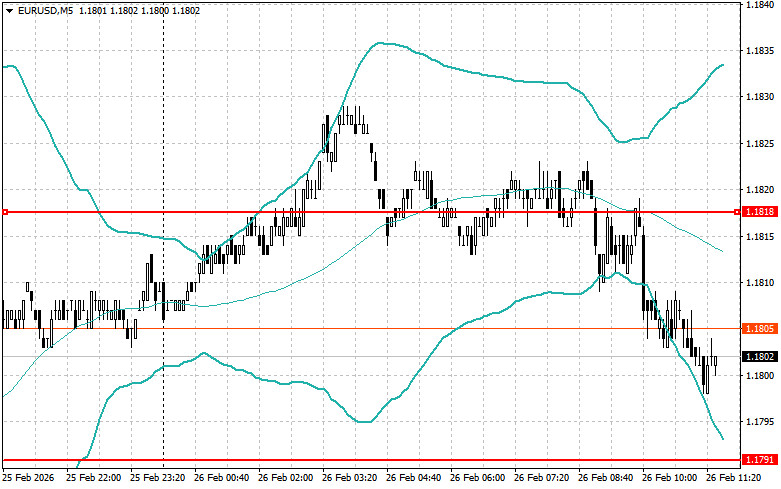Click the 25 Feb 23:20 time label
This screenshot has width=781, height=489.
(157, 478)
